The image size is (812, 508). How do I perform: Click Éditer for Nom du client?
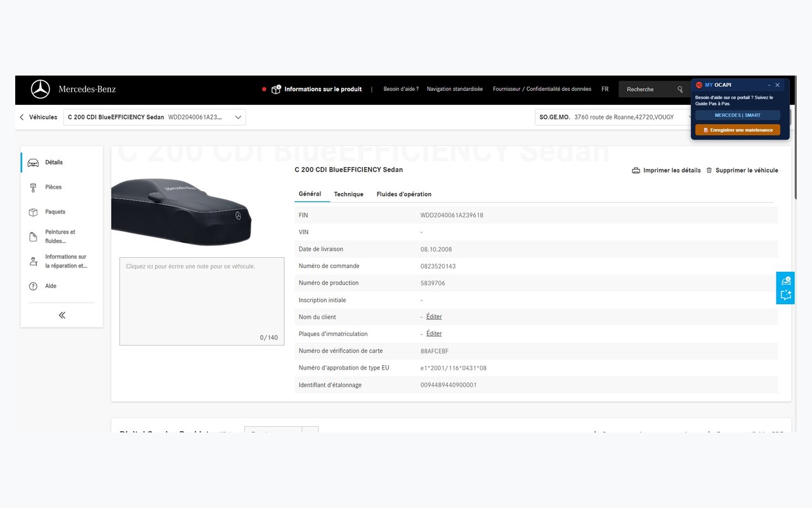[x=434, y=317]
